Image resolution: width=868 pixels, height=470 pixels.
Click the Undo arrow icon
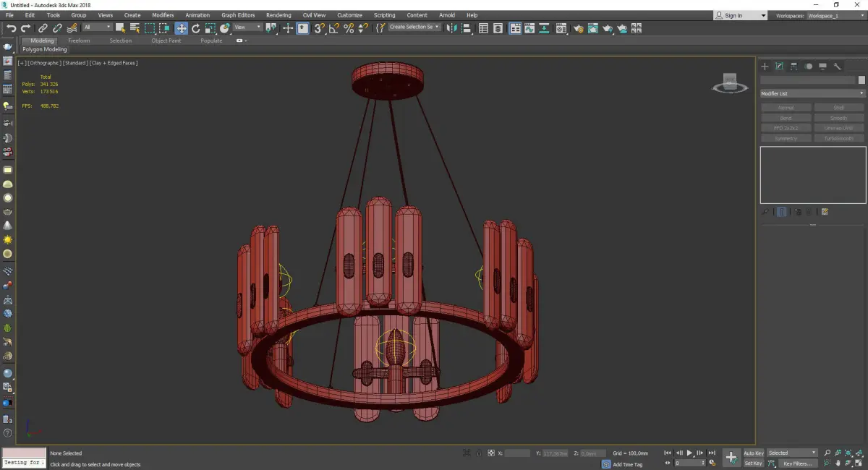coord(12,28)
